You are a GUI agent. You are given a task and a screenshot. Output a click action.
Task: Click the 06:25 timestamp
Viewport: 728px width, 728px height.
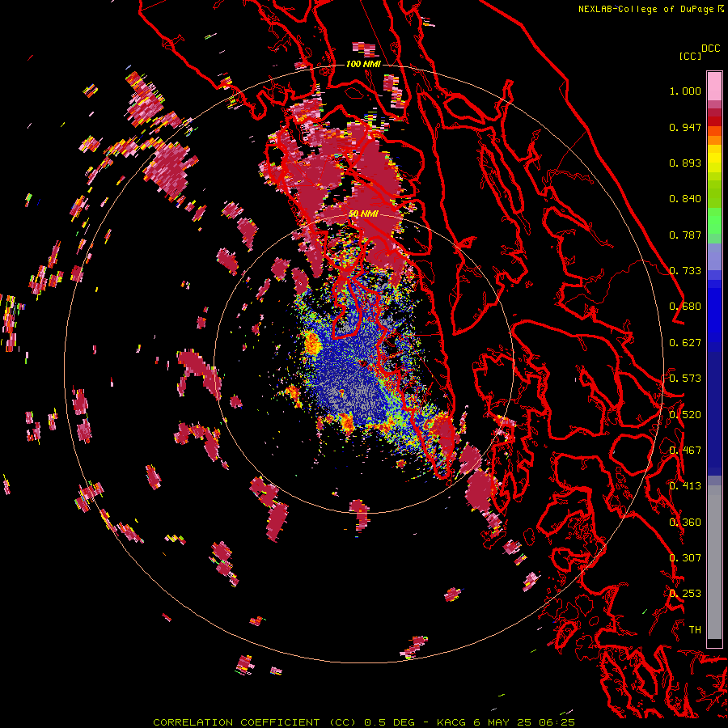coord(557,722)
